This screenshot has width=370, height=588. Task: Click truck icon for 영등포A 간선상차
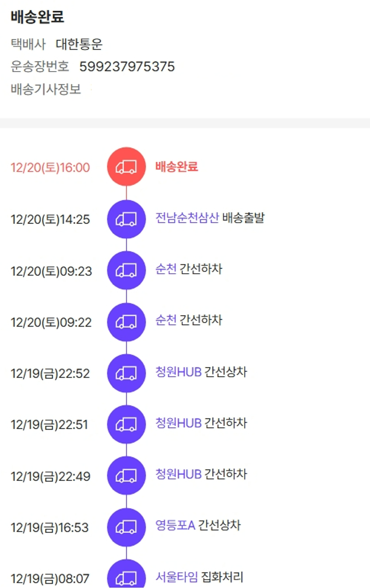pos(126,527)
